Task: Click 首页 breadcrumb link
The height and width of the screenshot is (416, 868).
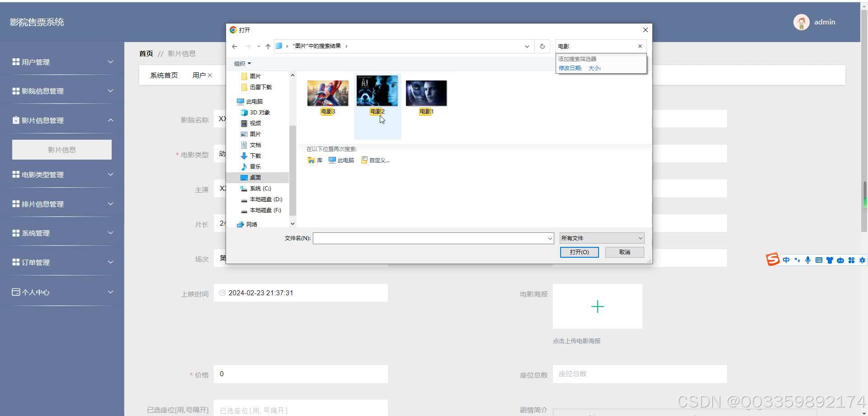Action: 146,53
